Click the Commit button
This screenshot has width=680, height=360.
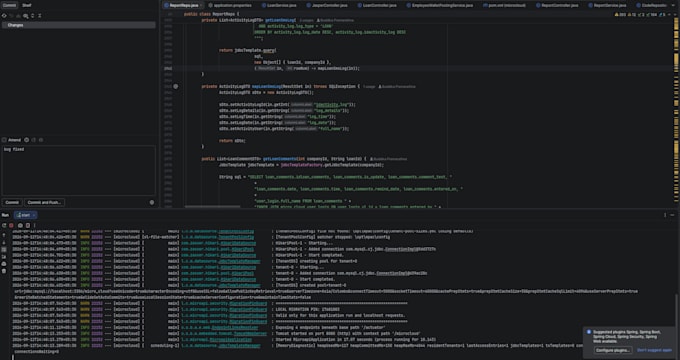coord(12,203)
